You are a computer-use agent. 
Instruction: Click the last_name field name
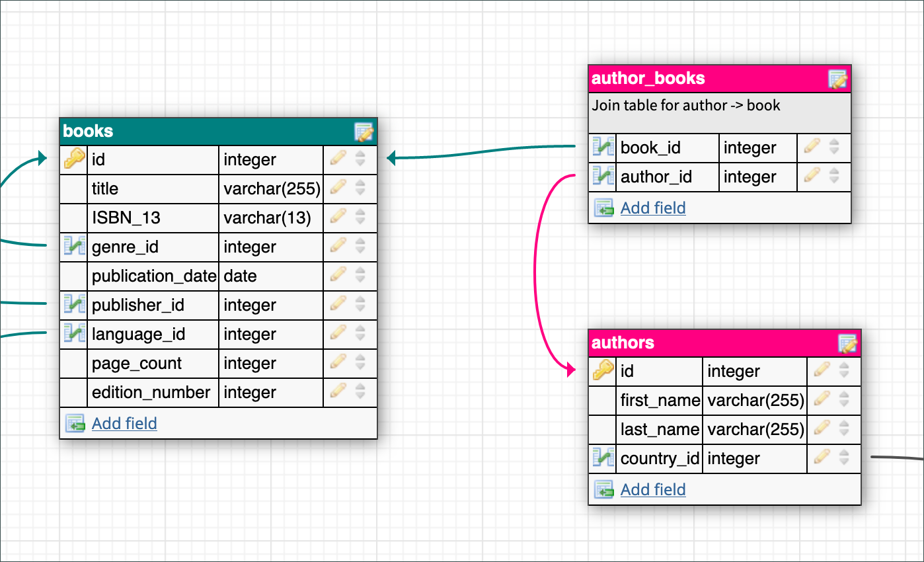coord(660,429)
